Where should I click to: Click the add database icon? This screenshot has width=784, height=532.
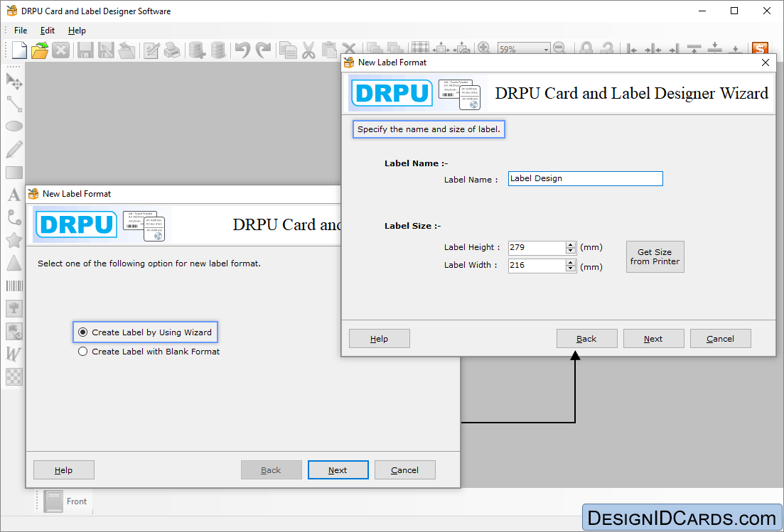coord(197,50)
